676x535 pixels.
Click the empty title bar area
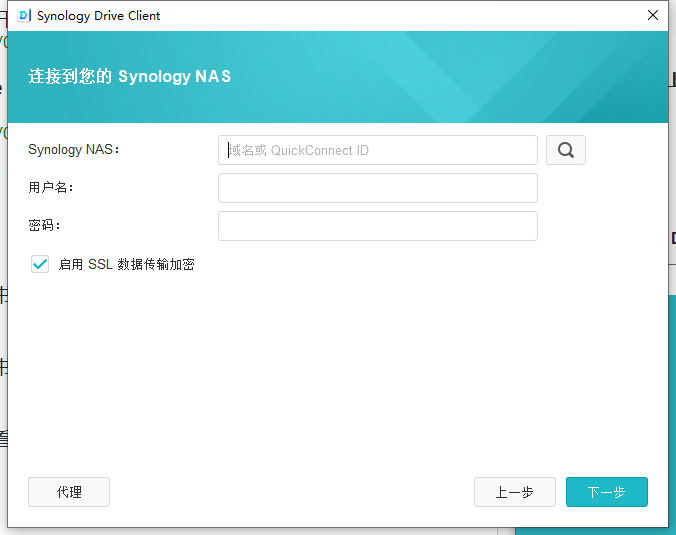pos(400,16)
